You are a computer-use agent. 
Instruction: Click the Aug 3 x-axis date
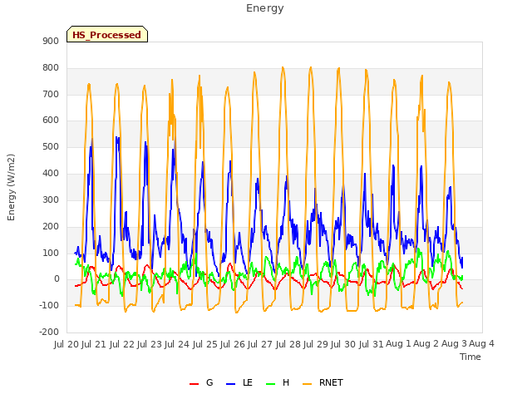point(455,344)
